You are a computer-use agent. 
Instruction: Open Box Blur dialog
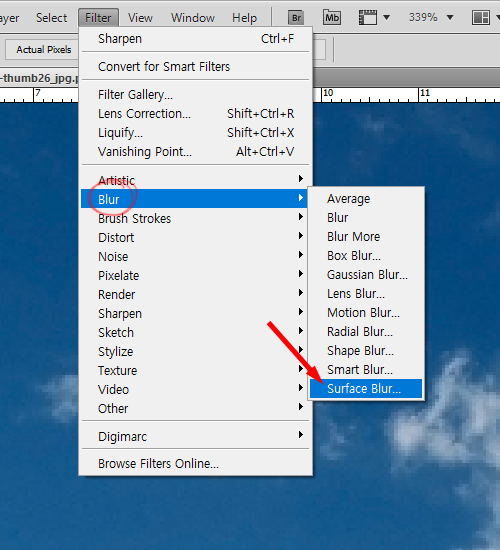(366, 255)
